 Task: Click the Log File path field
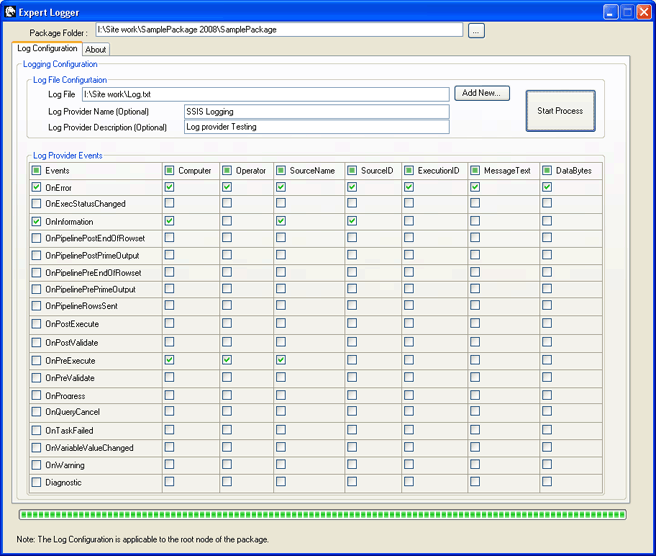(x=265, y=94)
